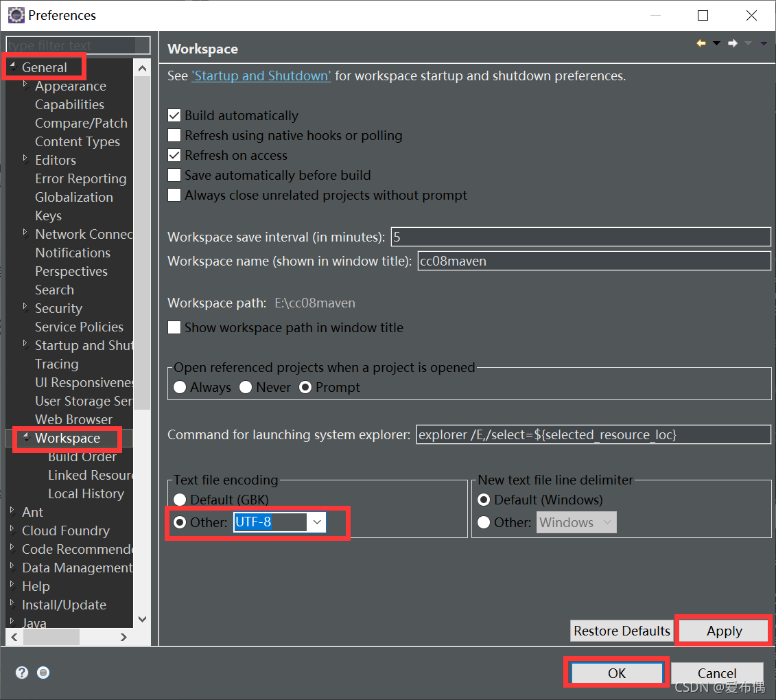Click the forward navigation arrow
This screenshot has height=700, width=776.
pos(731,43)
